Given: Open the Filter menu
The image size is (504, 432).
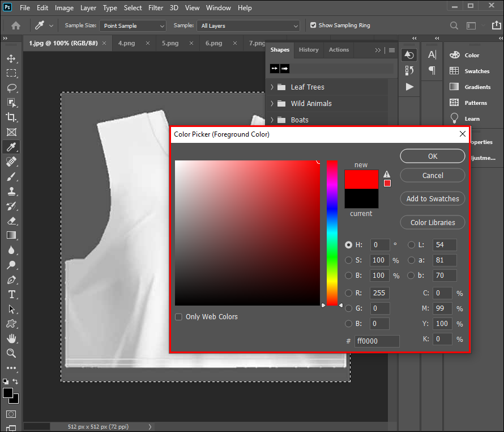Looking at the screenshot, I should (157, 8).
